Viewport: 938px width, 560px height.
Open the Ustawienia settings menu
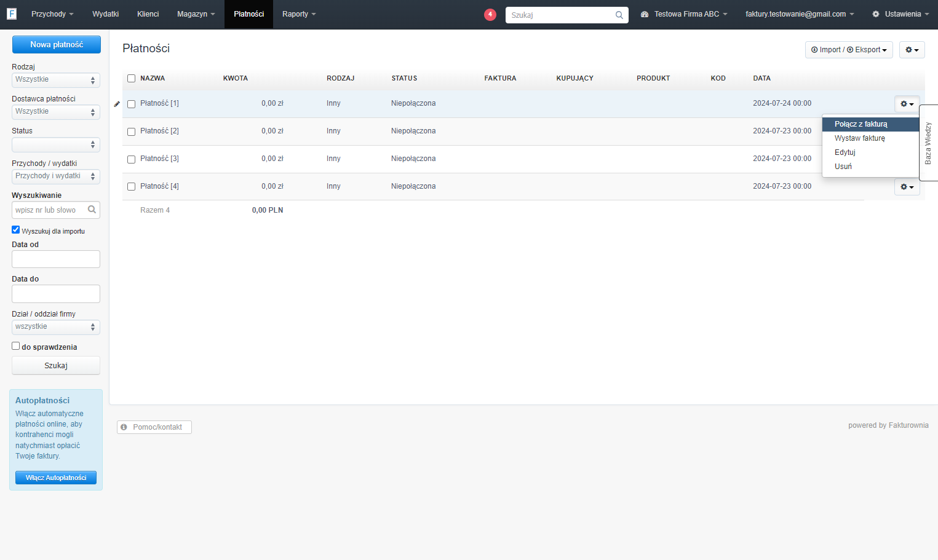[900, 14]
